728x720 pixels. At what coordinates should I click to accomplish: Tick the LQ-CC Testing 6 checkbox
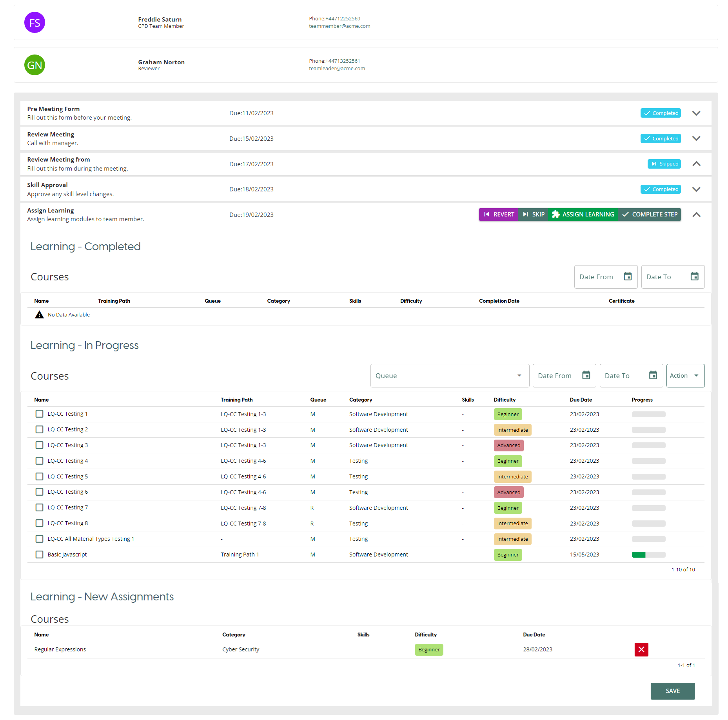click(x=39, y=492)
